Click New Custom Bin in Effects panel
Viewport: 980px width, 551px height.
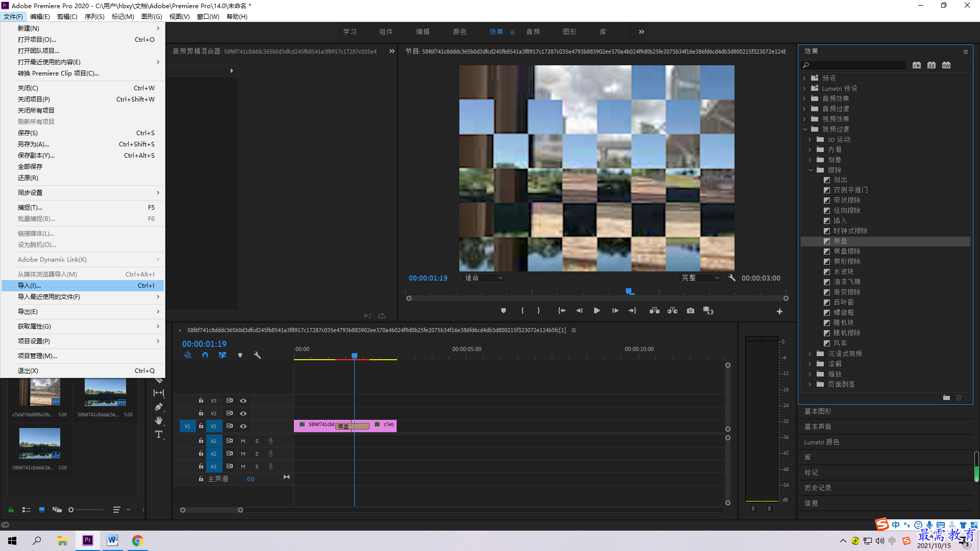[946, 397]
